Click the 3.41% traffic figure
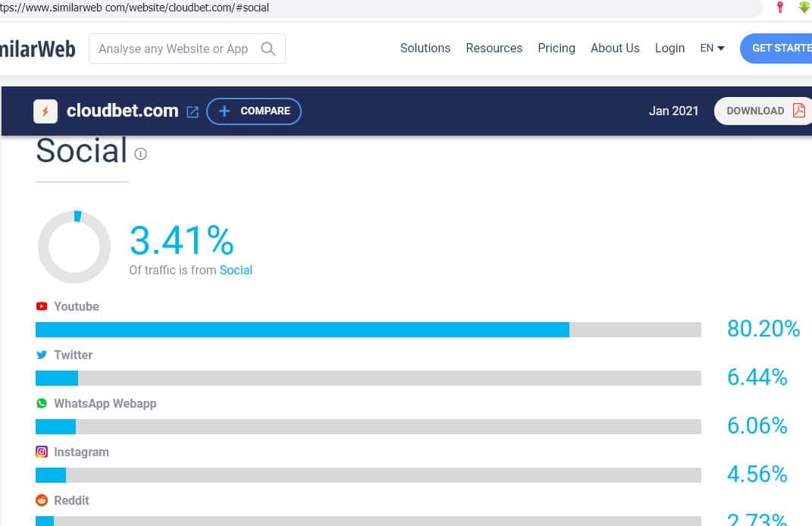812x526 pixels. pyautogui.click(x=182, y=241)
